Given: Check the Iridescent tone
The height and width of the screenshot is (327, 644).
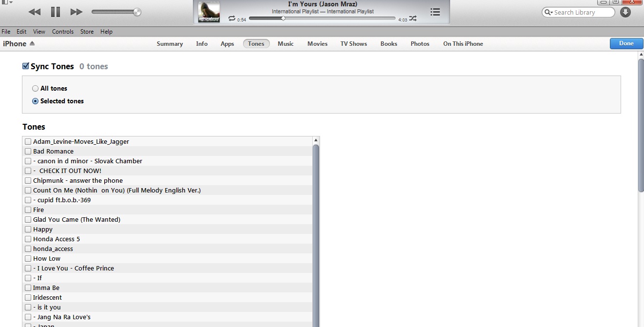Looking at the screenshot, I should point(28,298).
